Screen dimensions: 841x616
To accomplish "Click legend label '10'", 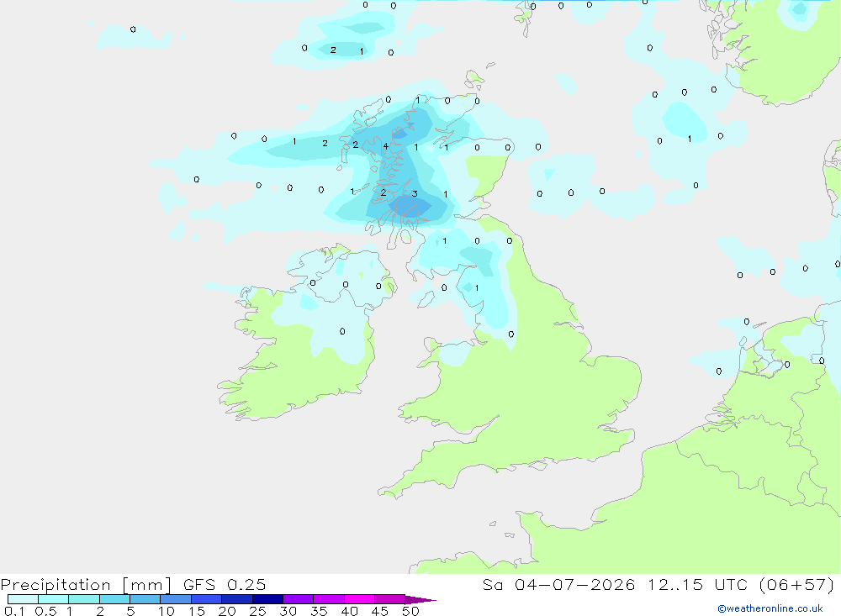I will coord(167,611).
